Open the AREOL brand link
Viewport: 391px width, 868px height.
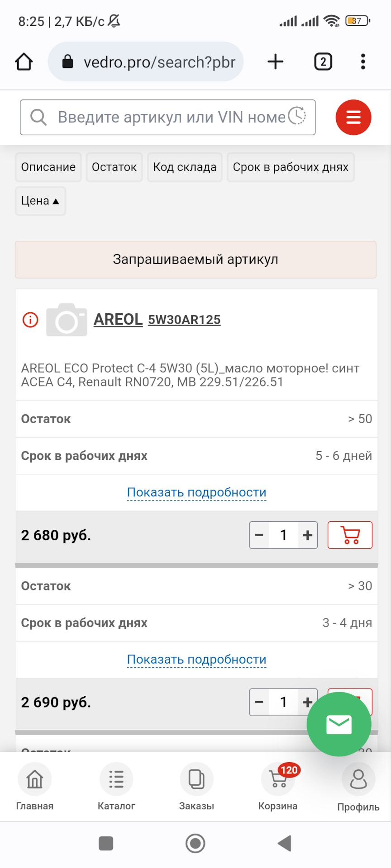coord(118,320)
